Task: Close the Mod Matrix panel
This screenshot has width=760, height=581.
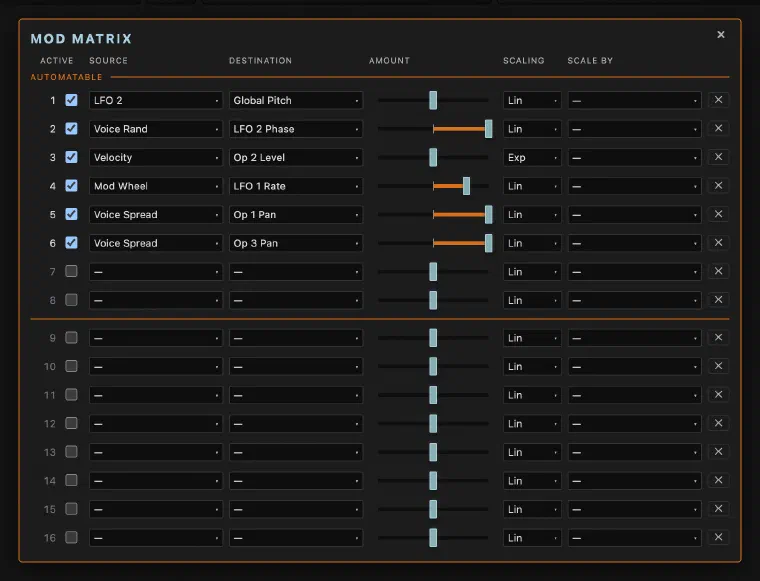Action: pos(721,34)
